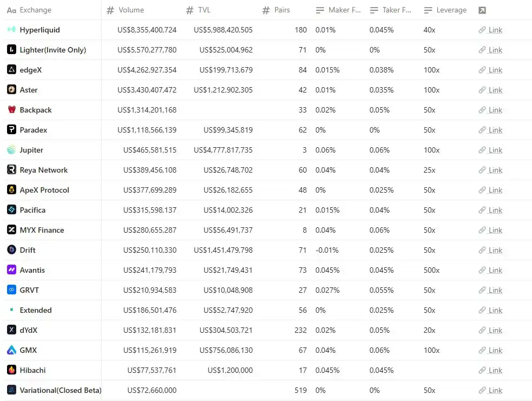Open the Pairs column header menu

(282, 10)
